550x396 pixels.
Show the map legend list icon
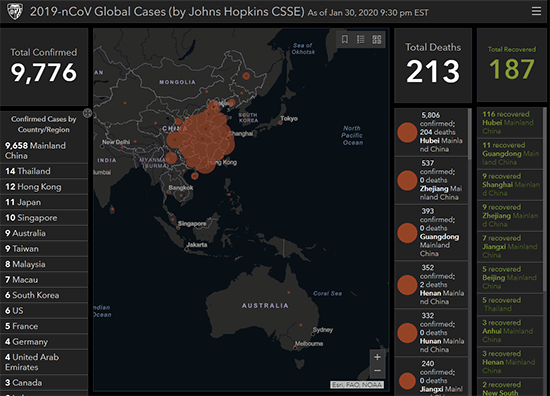click(x=361, y=39)
